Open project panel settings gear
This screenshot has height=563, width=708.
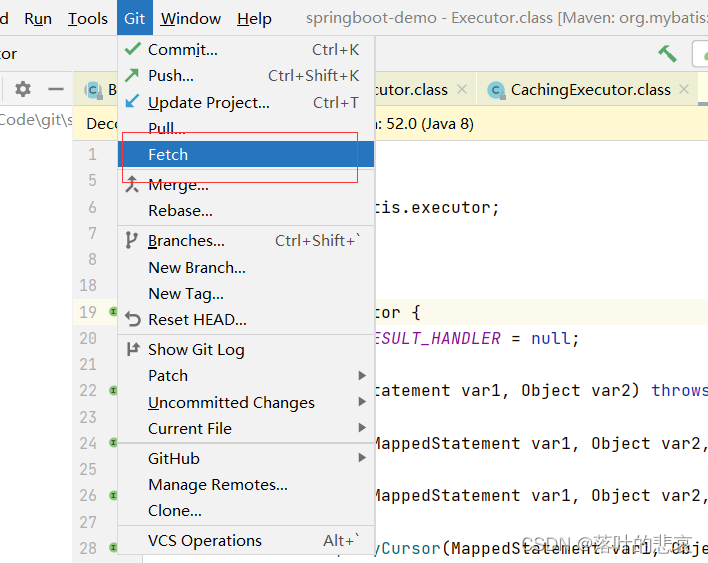point(23,89)
